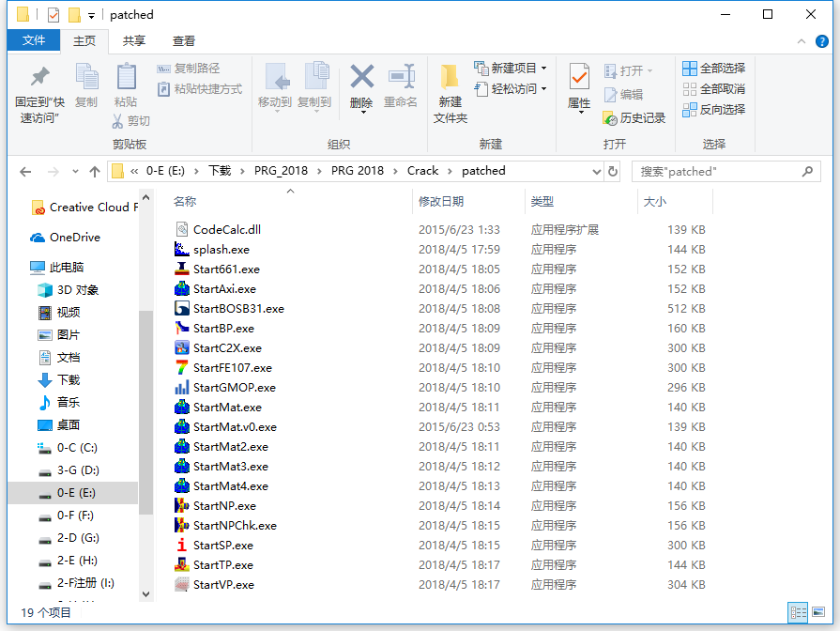Click the Properties checkmark icon
The height and width of the screenshot is (631, 840).
coord(579,77)
